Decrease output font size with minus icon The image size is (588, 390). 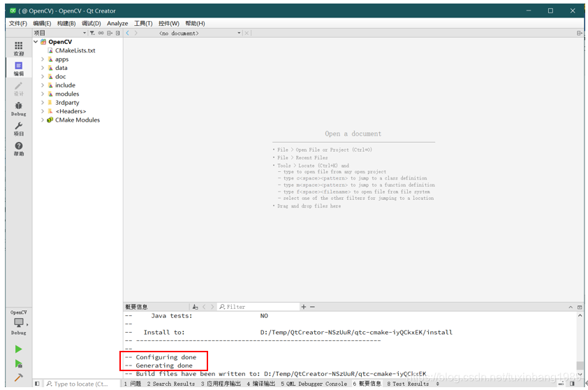[x=312, y=307]
